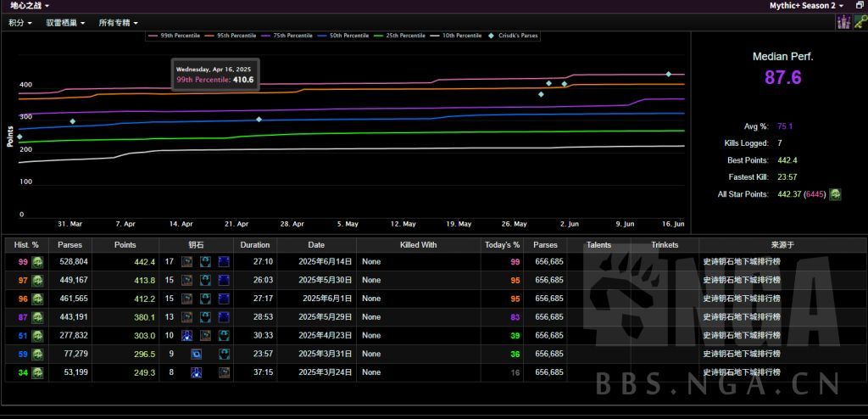
Task: Toggle the 99th Percentile series in the legend
Action: click(176, 36)
